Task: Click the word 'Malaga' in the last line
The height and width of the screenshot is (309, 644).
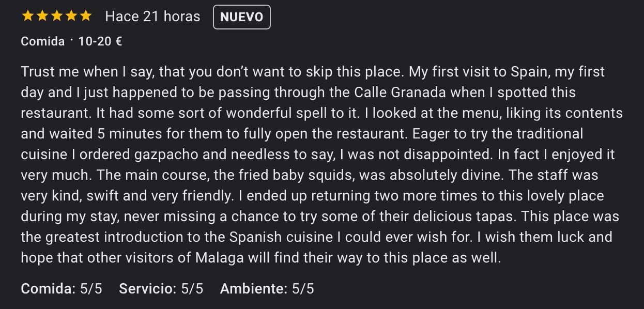Action: pos(219,258)
